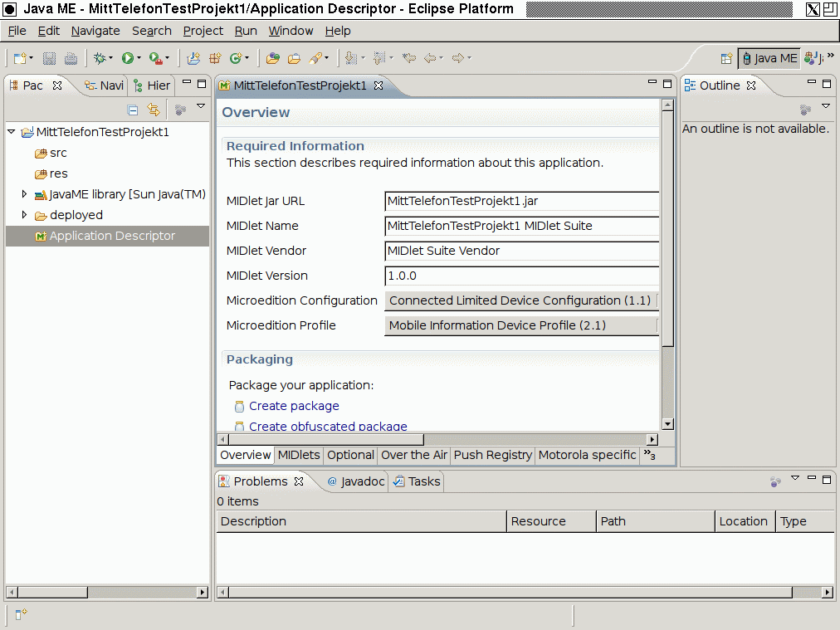Expand the deployed folder node
The height and width of the screenshot is (630, 840).
coord(24,215)
